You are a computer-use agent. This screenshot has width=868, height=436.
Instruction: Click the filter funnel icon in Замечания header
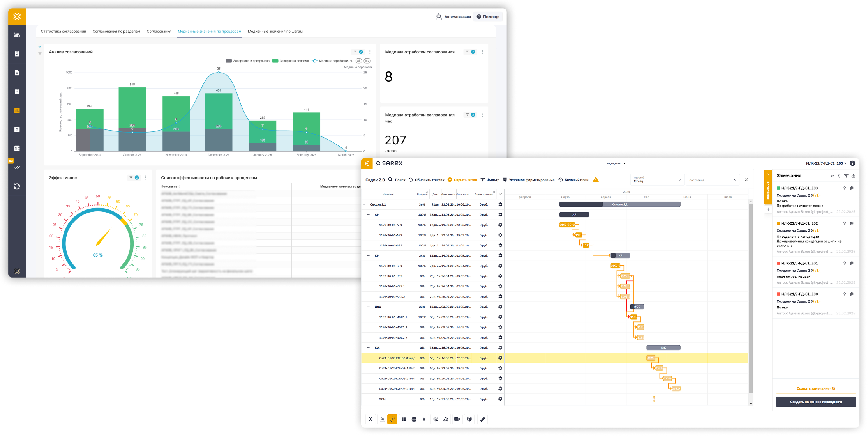[x=846, y=176]
